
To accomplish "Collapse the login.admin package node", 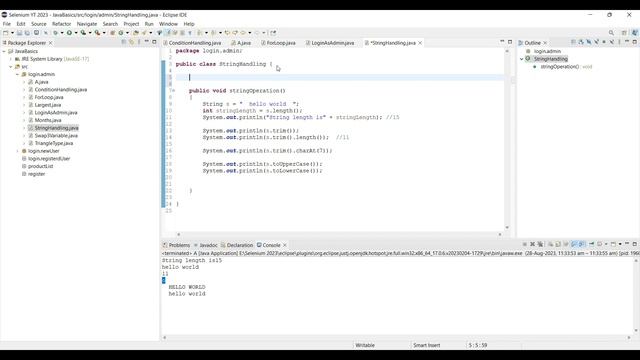I will point(17,74).
